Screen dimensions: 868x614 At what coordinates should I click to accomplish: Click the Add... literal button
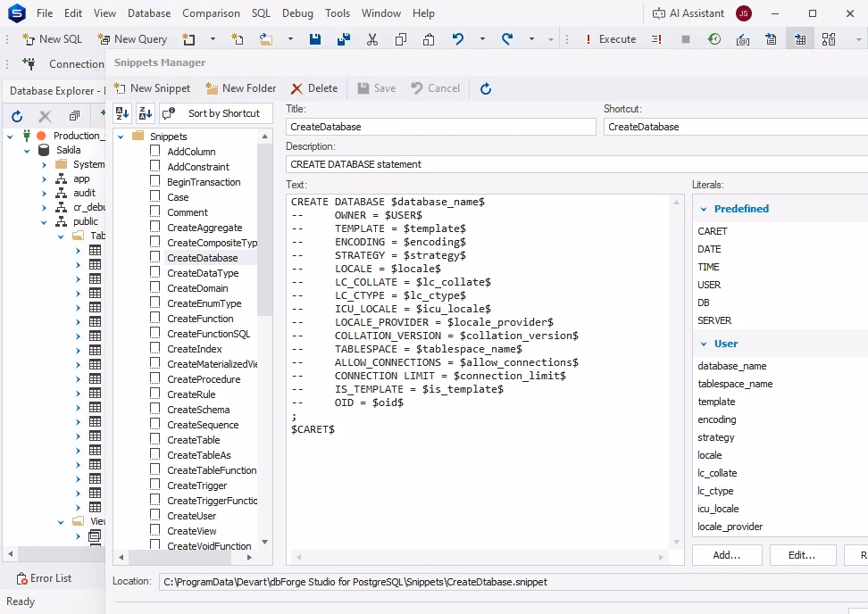[727, 555]
